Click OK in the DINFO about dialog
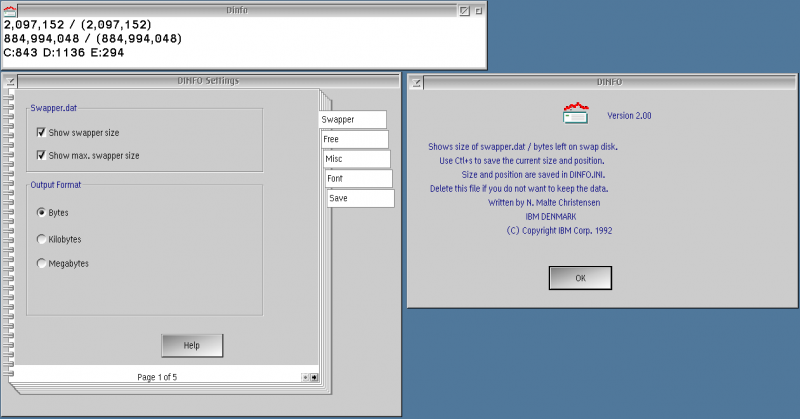Image resolution: width=800 pixels, height=419 pixels. (x=580, y=278)
